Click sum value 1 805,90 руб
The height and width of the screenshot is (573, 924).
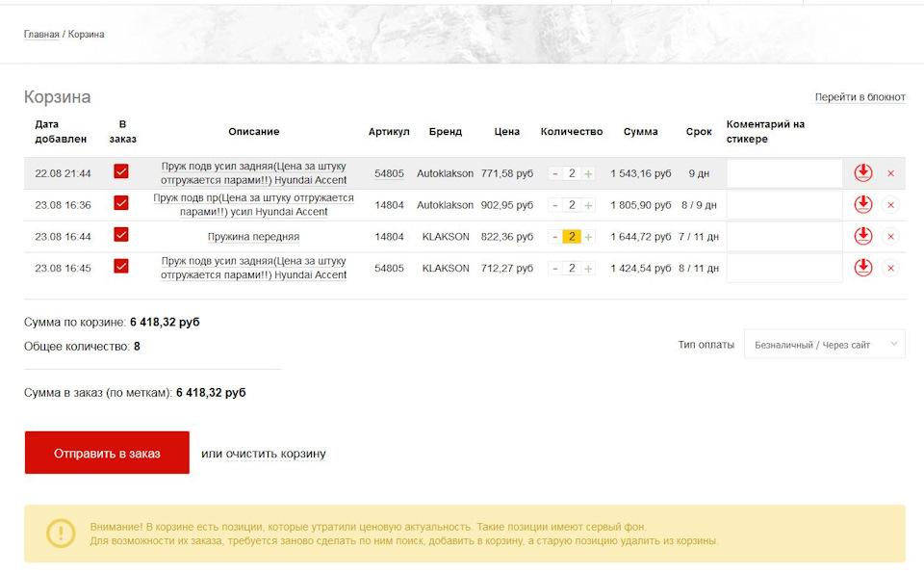pyautogui.click(x=641, y=205)
